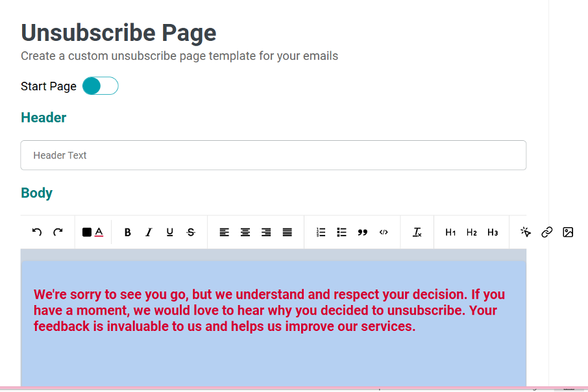Viewport: 588px width, 392px height.
Task: Click the redo arrow icon
Action: coord(58,232)
